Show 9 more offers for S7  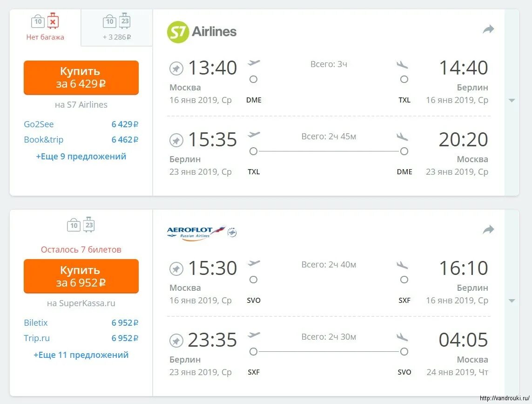point(81,157)
